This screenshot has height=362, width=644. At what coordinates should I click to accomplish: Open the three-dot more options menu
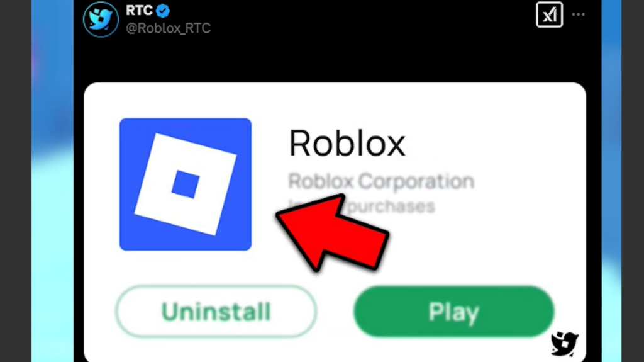pos(579,15)
